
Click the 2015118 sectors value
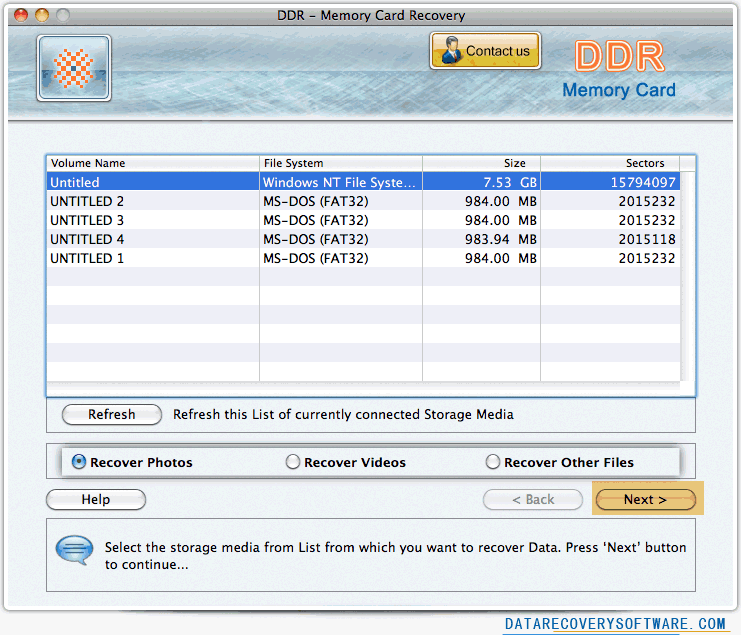point(647,239)
